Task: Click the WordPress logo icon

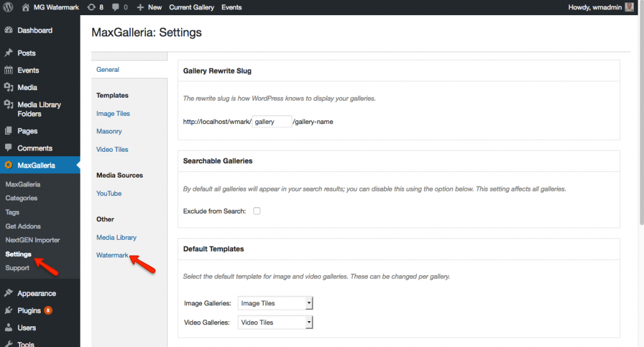Action: coord(8,7)
